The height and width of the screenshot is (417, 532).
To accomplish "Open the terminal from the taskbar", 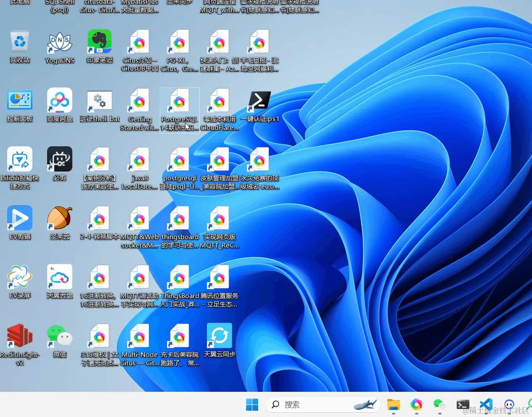I will pos(463,404).
